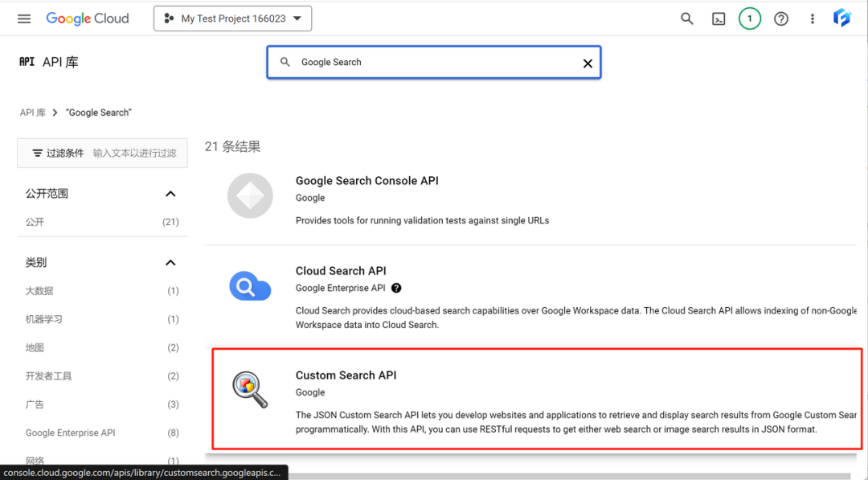This screenshot has width=868, height=480.
Task: Open the hamburger navigation menu
Action: 24,18
